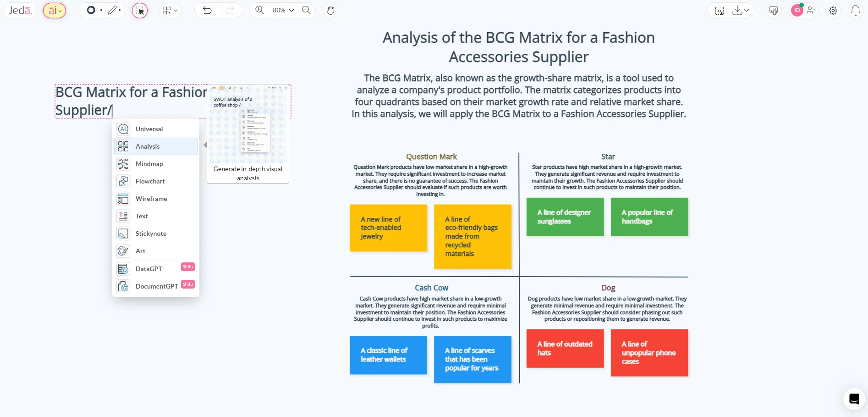Open the screenshot capture tool

(x=719, y=10)
